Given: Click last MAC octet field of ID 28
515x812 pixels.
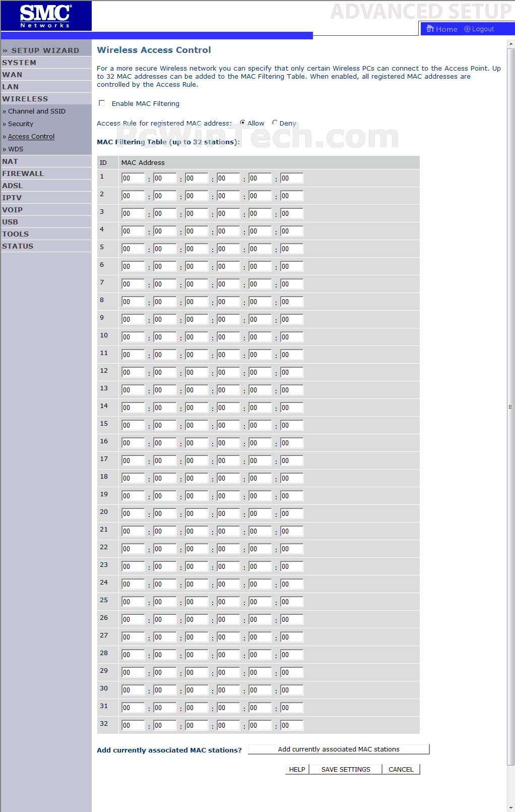Looking at the screenshot, I should pos(292,655).
